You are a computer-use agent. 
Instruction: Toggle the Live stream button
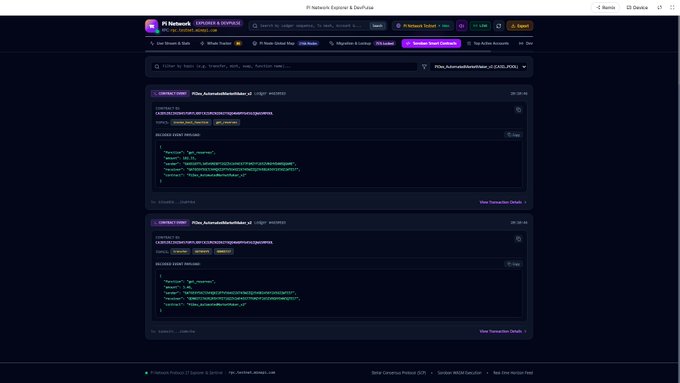[480, 26]
